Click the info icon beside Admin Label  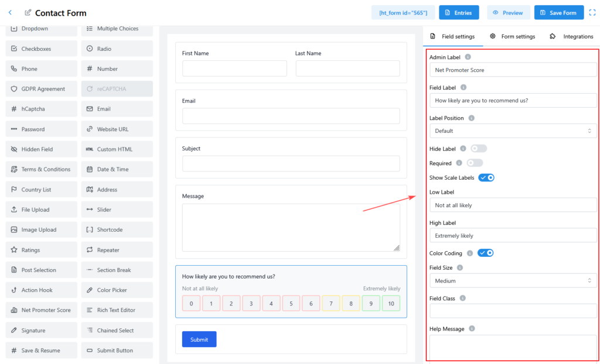[468, 57]
